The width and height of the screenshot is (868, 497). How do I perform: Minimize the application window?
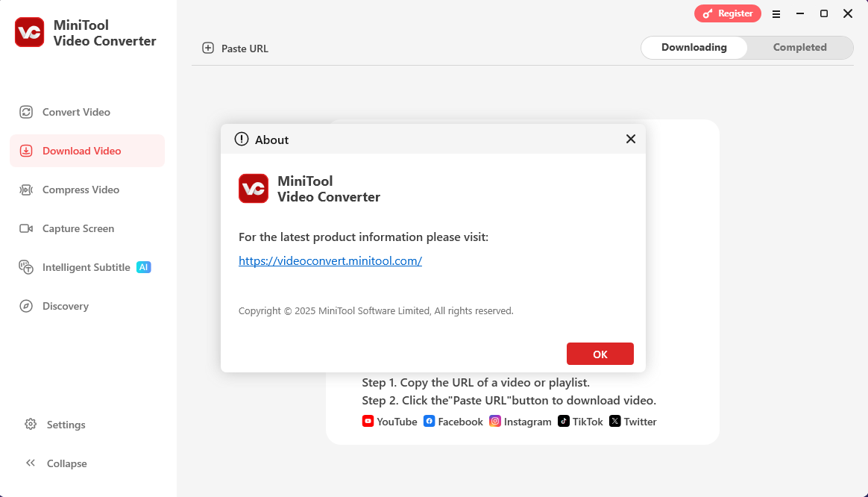point(800,13)
